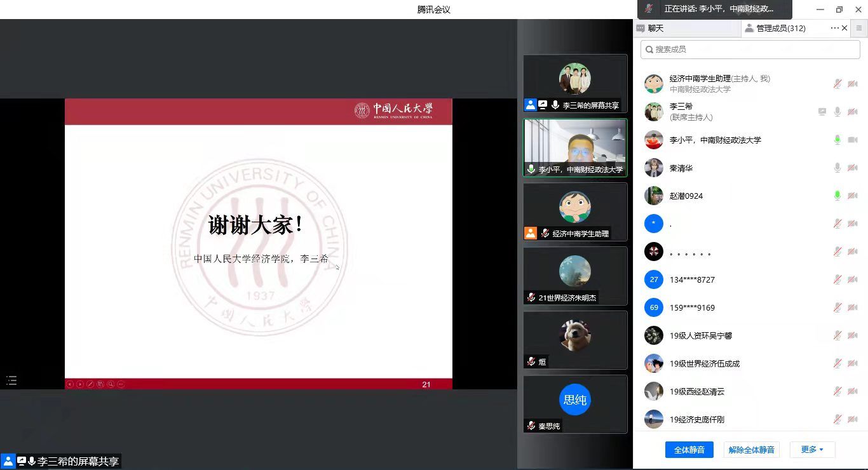Click next slide arrow on presentation bar
The image size is (868, 470).
80,384
